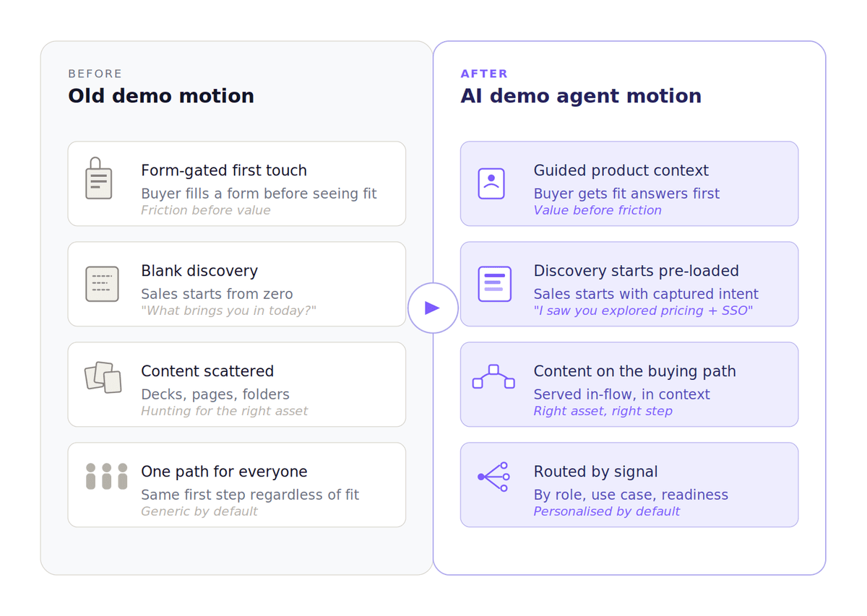Select the 'Content scattered' title
Screen dimensions: 867x616
coord(207,371)
